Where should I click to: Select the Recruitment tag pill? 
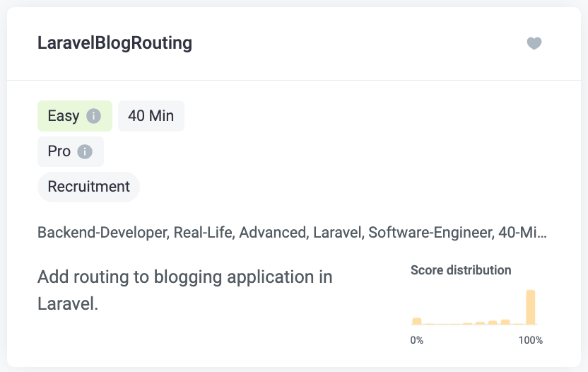[x=88, y=187]
